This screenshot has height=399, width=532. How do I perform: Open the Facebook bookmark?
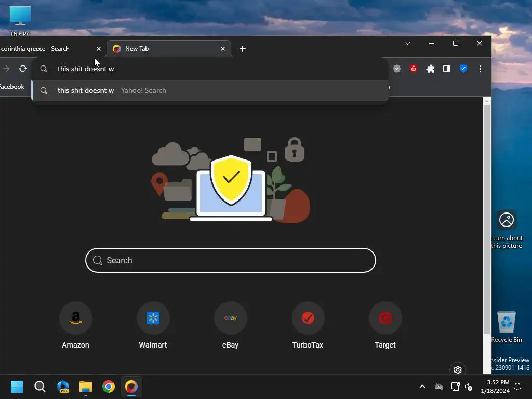tap(12, 87)
